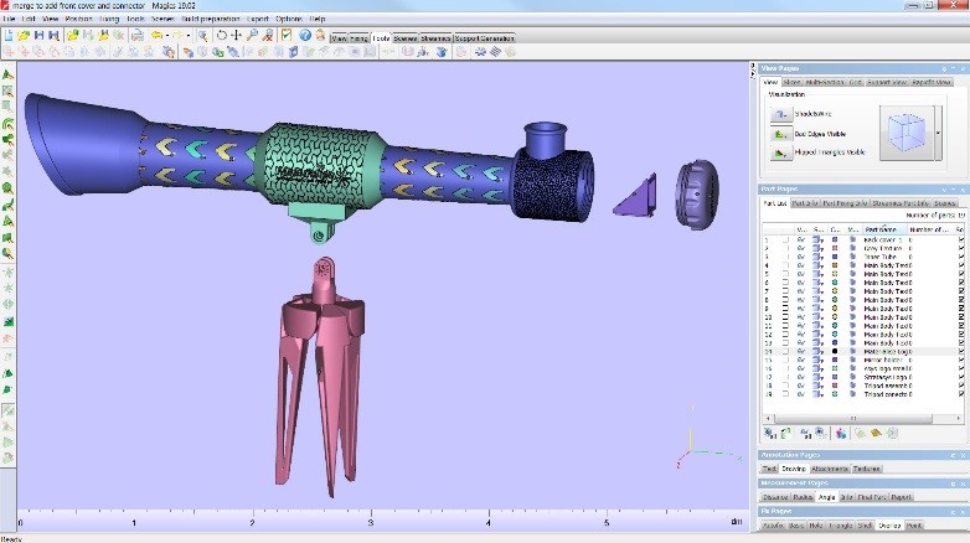970x543 pixels.
Task: Select the Pan (cross arrows) view icon
Action: pyautogui.click(x=236, y=35)
